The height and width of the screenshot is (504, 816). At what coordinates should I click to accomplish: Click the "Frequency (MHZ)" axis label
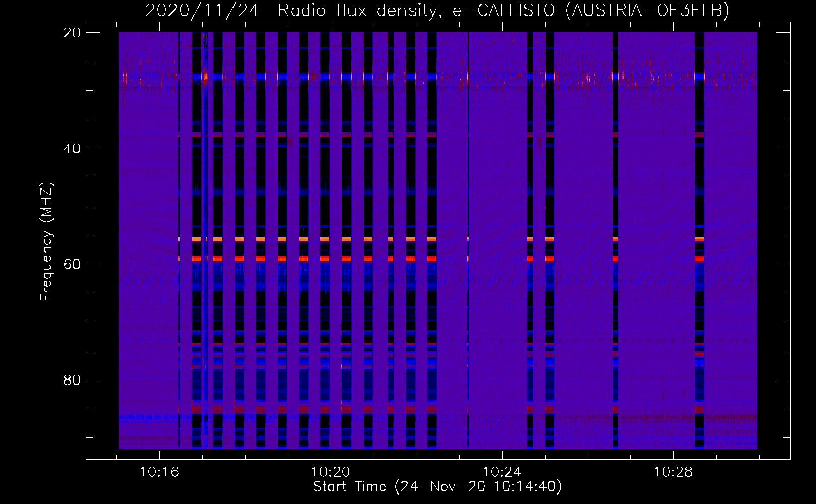(46, 242)
